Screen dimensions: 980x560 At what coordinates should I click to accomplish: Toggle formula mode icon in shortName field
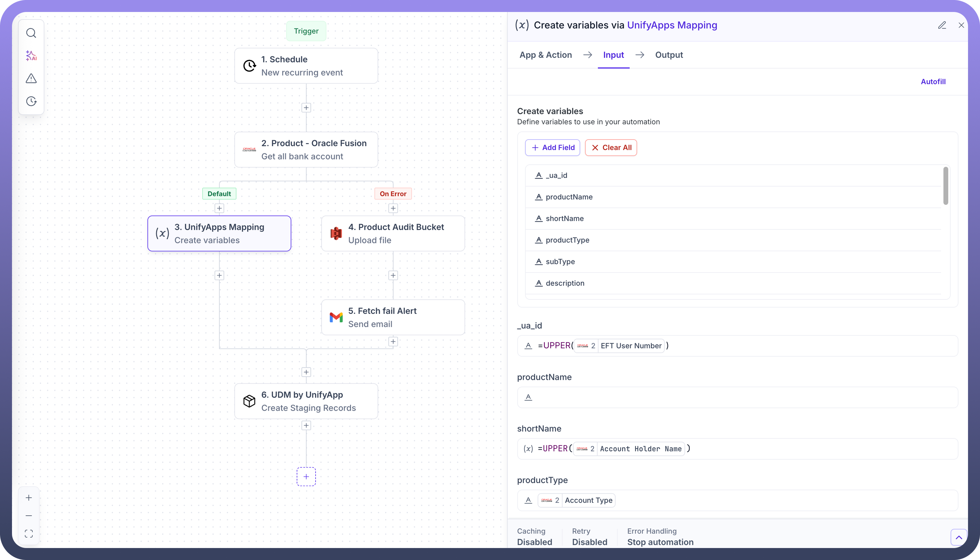(x=528, y=449)
